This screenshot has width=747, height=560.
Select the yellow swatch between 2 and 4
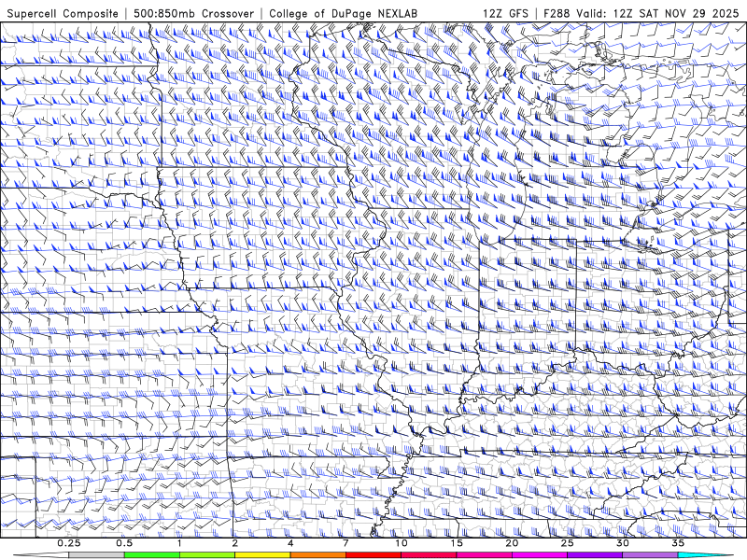[x=262, y=555]
